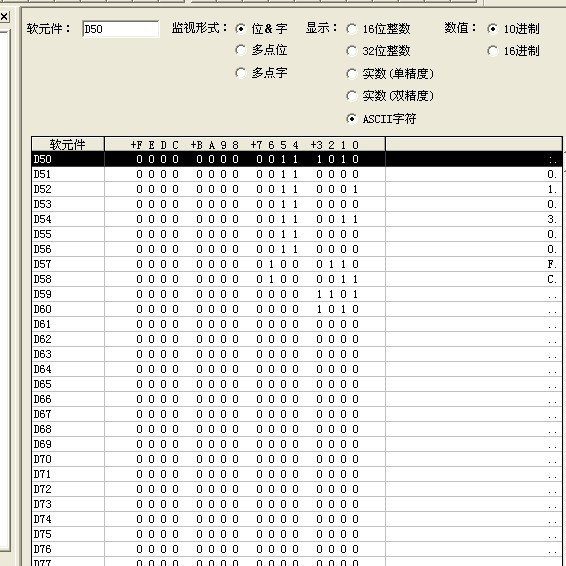This screenshot has width=566, height=566.
Task: Select the D60 device row
Action: tap(297, 309)
